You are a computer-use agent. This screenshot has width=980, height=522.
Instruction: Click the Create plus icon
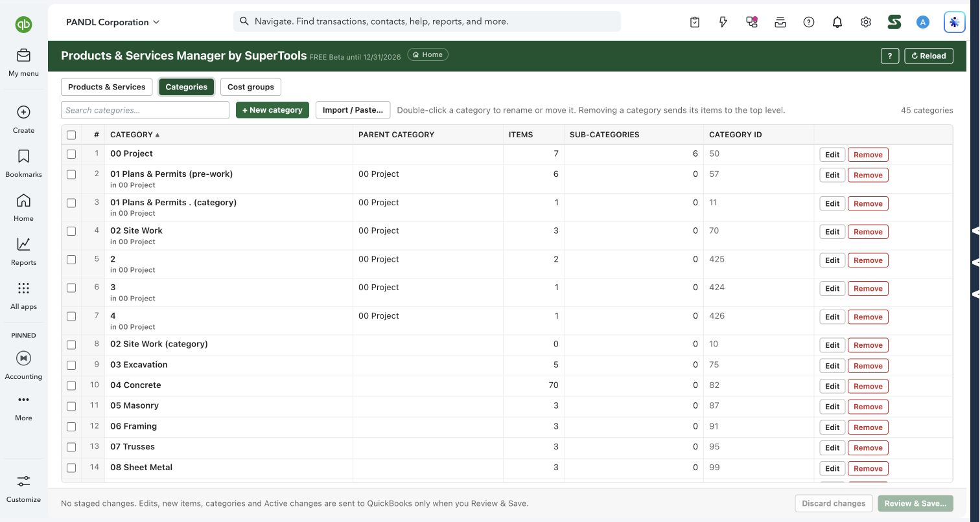tap(23, 112)
